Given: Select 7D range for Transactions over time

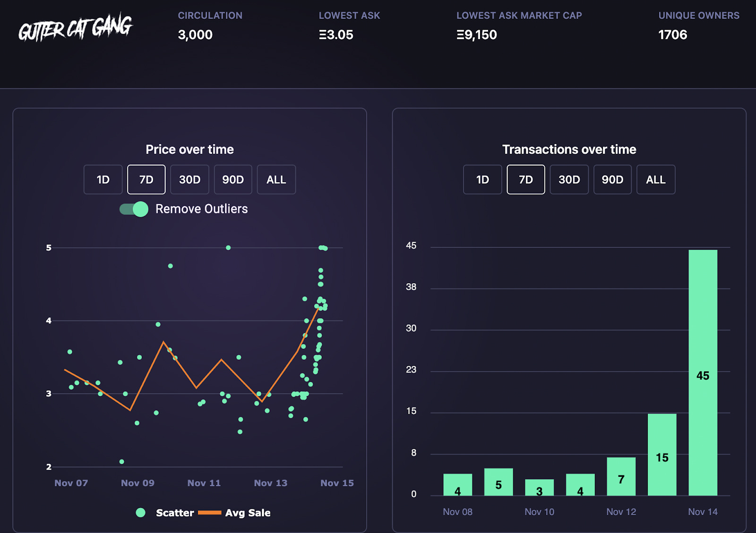Looking at the screenshot, I should click(x=526, y=179).
